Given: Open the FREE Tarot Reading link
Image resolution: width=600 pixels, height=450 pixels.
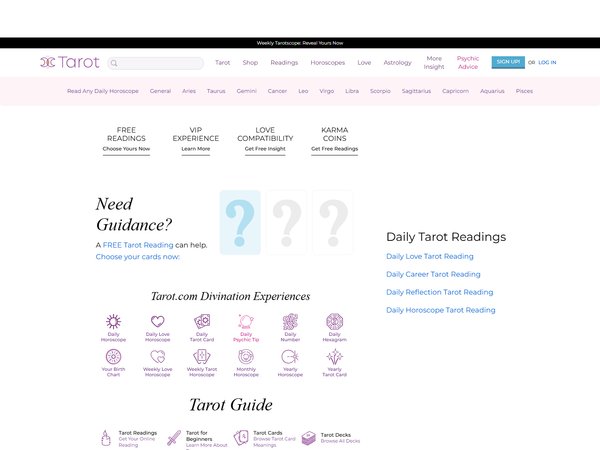Looking at the screenshot, I should 138,245.
